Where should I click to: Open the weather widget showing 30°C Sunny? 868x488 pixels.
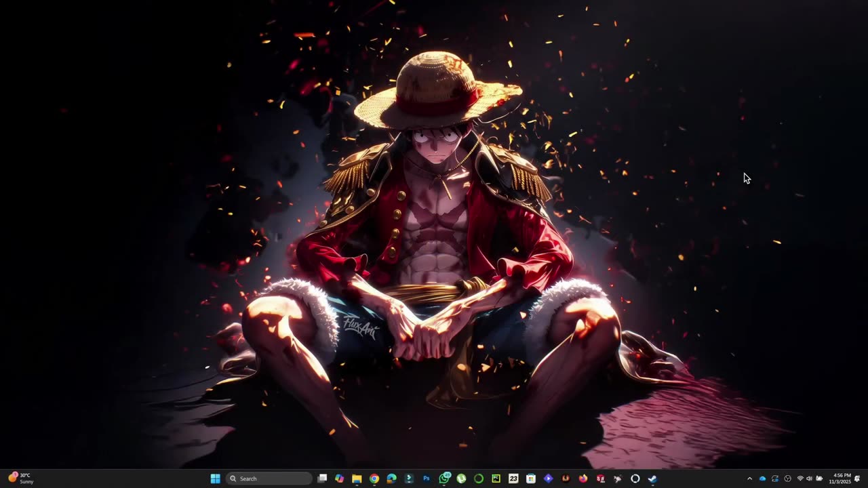pos(21,479)
